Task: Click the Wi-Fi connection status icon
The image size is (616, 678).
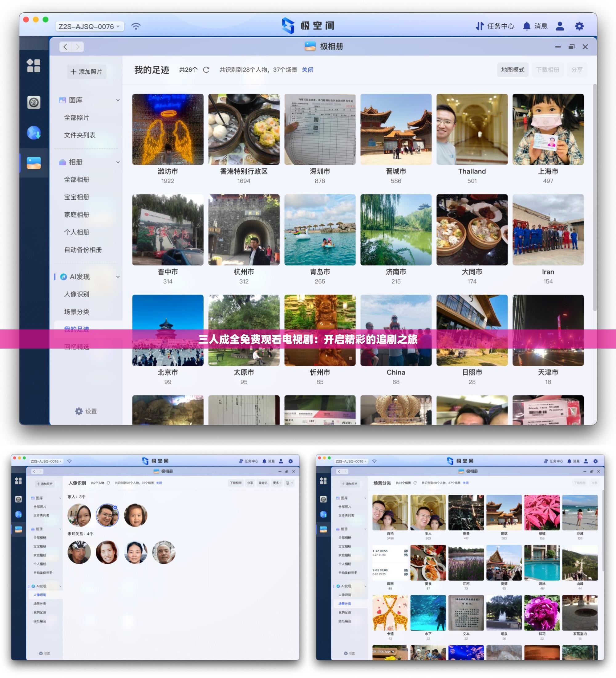Action: click(x=136, y=26)
